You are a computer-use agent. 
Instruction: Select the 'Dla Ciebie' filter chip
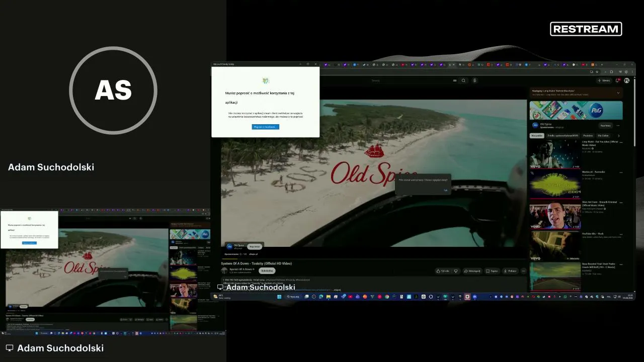[603, 135]
